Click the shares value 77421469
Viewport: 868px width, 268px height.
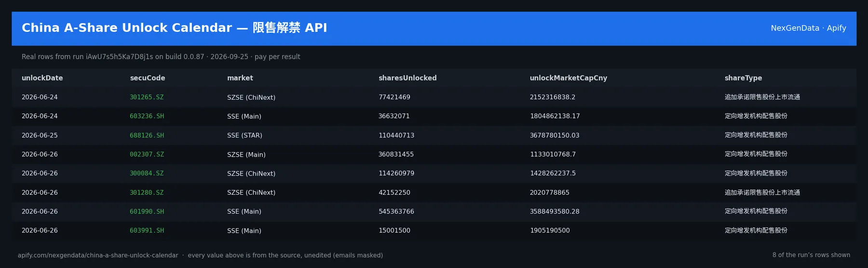[394, 97]
